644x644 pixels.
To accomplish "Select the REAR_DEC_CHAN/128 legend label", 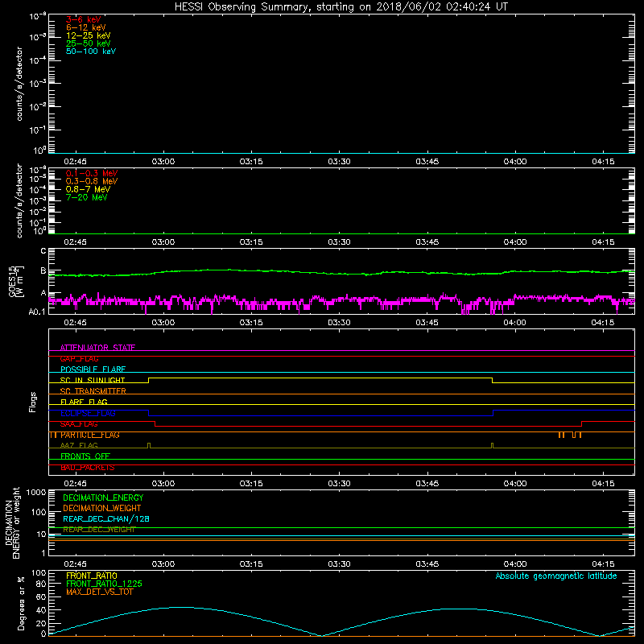I will coord(106,519).
